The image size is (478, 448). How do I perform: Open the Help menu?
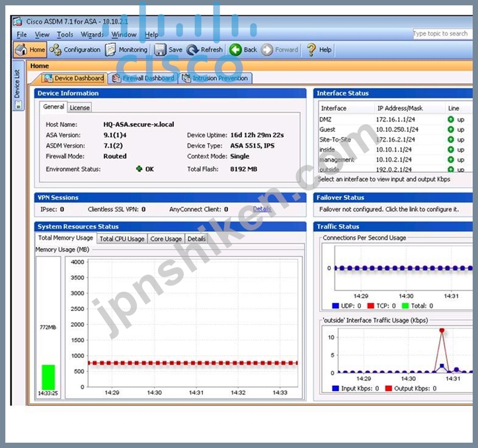coord(151,34)
